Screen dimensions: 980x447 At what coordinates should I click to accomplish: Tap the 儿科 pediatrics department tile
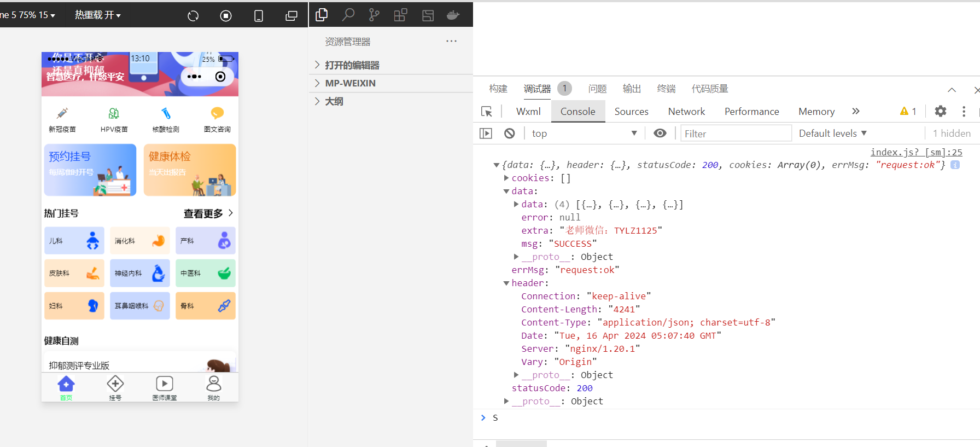(74, 241)
